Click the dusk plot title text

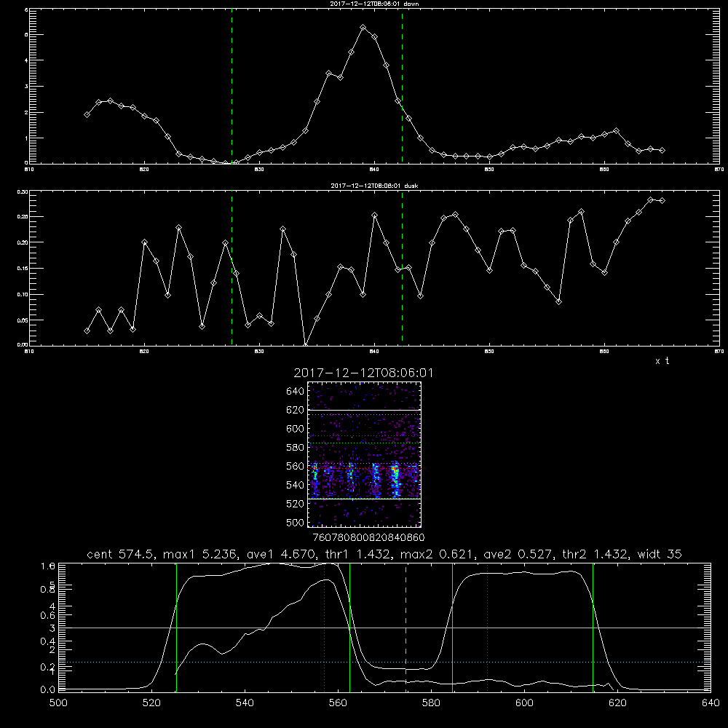click(x=374, y=186)
